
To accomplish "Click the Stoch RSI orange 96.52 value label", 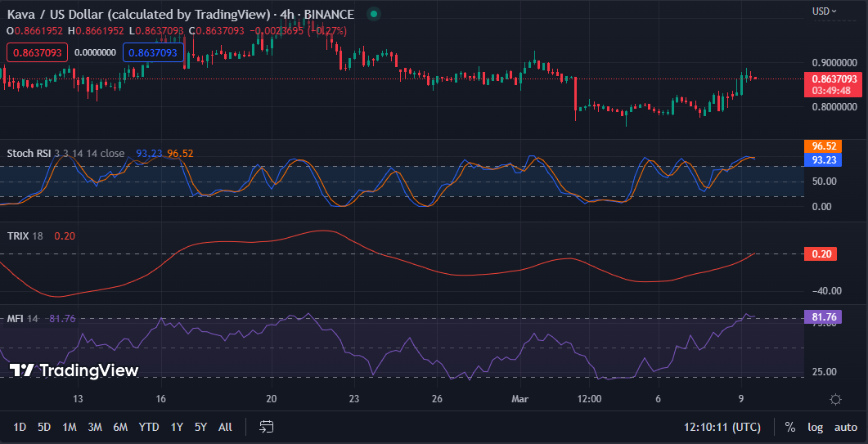I will (822, 146).
